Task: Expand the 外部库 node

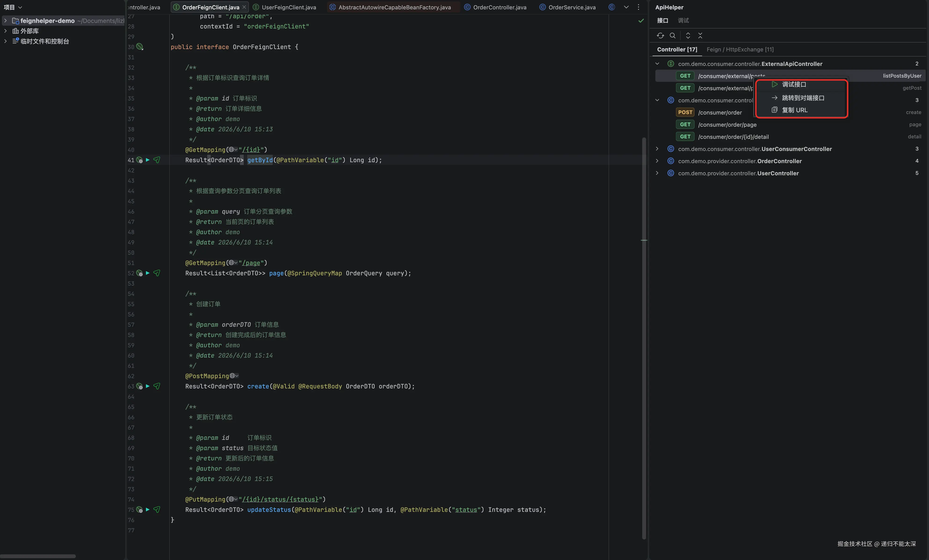Action: pos(5,31)
